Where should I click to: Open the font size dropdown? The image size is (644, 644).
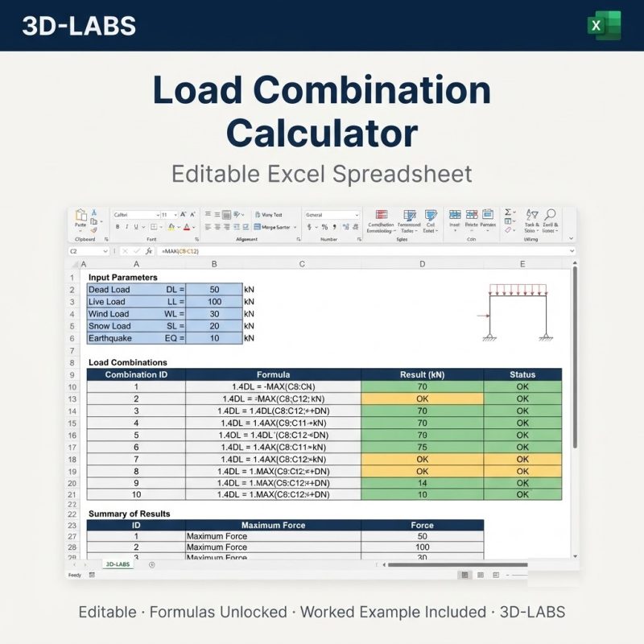(175, 215)
